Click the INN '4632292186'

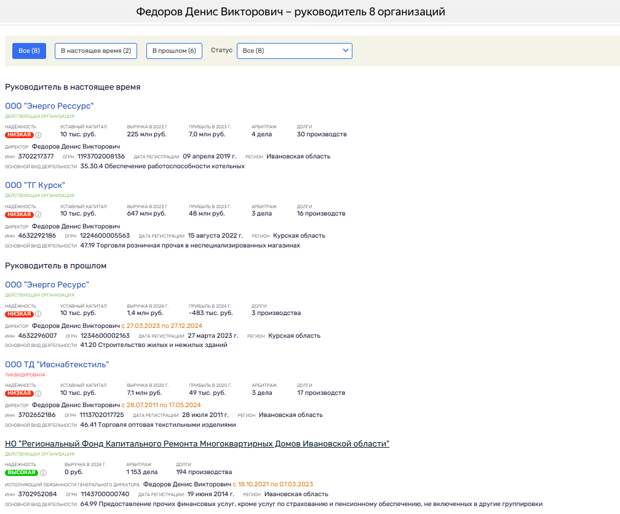(x=37, y=236)
